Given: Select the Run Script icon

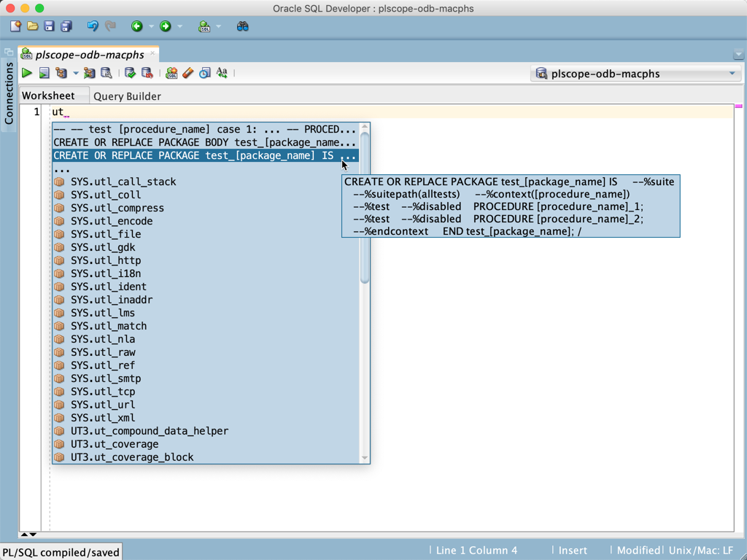Looking at the screenshot, I should (x=45, y=73).
